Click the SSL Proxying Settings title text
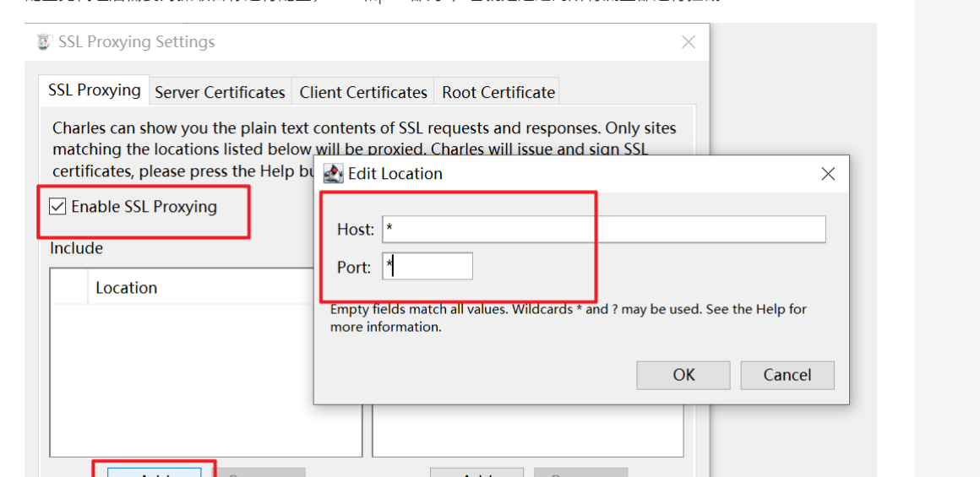 pos(136,42)
